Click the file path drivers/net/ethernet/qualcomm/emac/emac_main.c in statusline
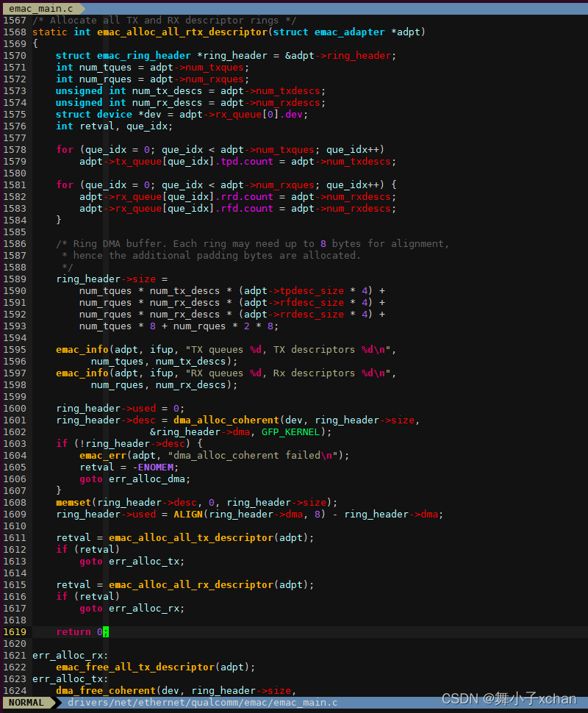 click(x=202, y=703)
